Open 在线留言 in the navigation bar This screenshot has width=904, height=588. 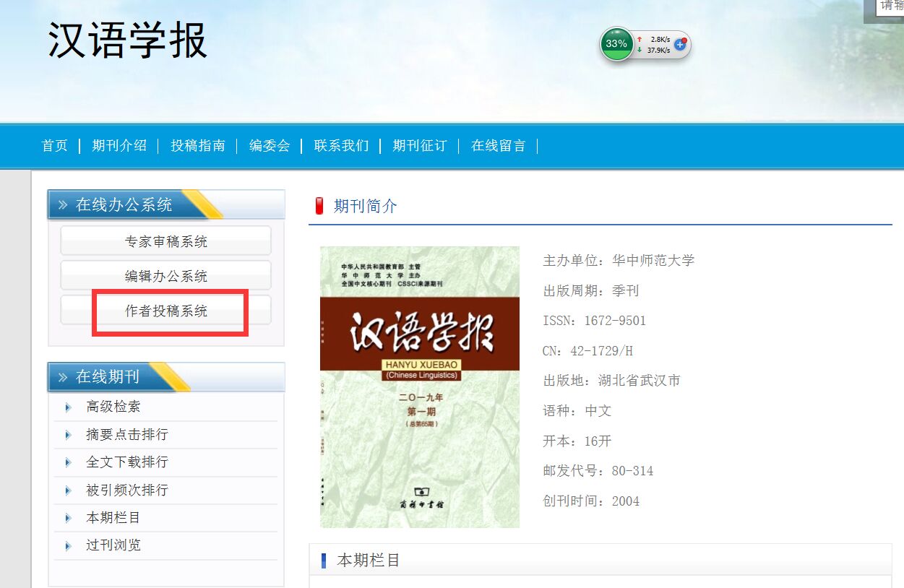click(499, 146)
